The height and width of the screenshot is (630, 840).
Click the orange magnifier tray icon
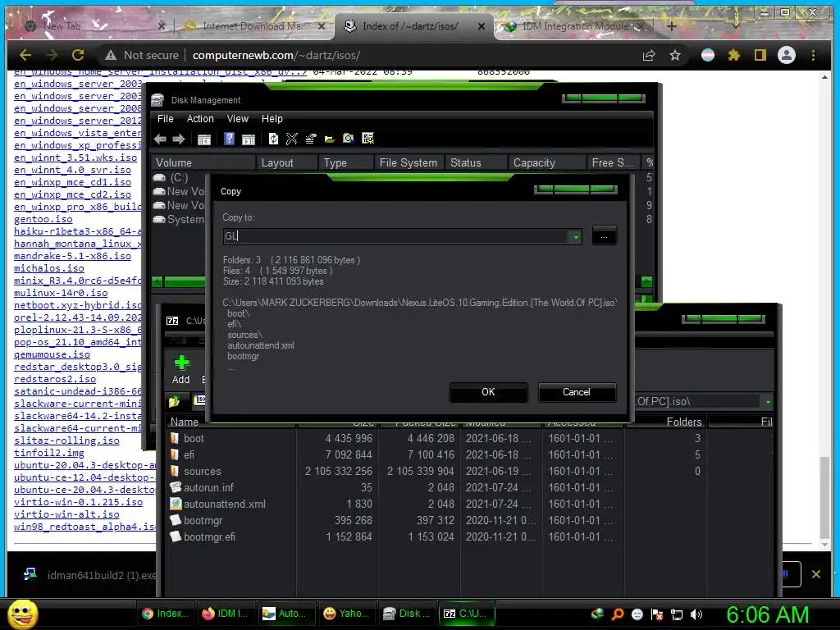pyautogui.click(x=618, y=614)
